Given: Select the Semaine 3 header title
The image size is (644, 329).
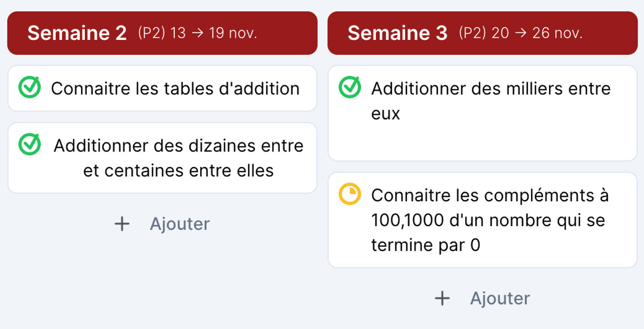Looking at the screenshot, I should [x=398, y=33].
